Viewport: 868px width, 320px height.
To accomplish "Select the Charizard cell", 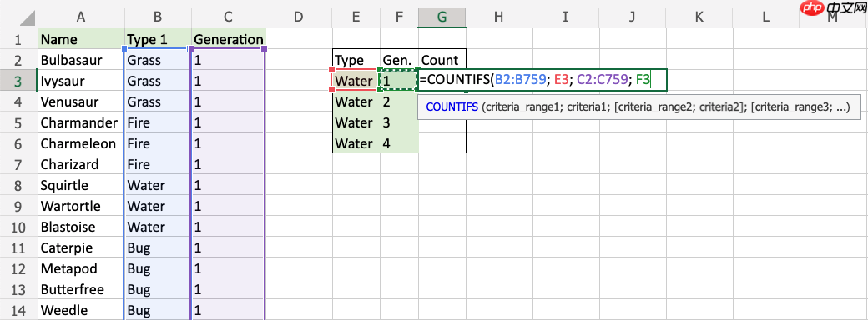I will pyautogui.click(x=80, y=164).
